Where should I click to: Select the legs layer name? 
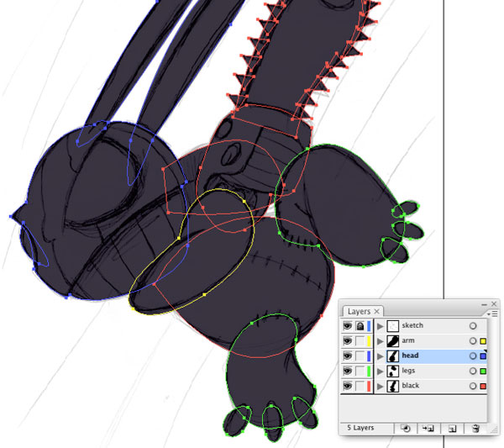click(x=408, y=371)
